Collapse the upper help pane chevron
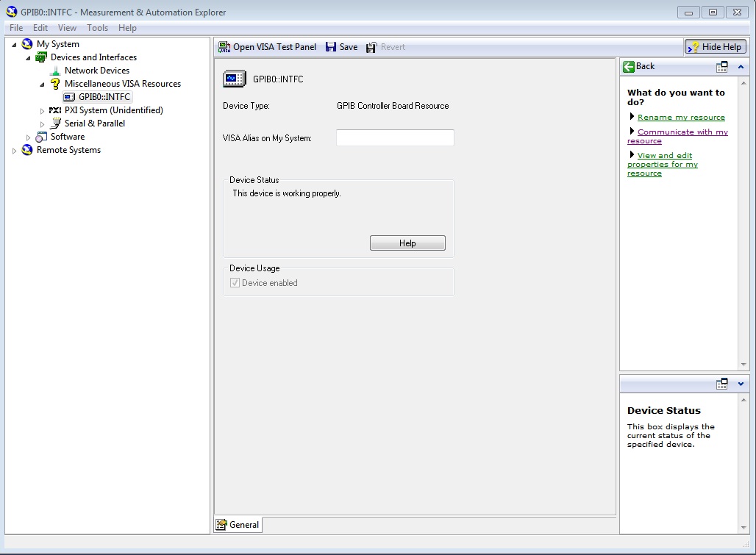 (741, 67)
